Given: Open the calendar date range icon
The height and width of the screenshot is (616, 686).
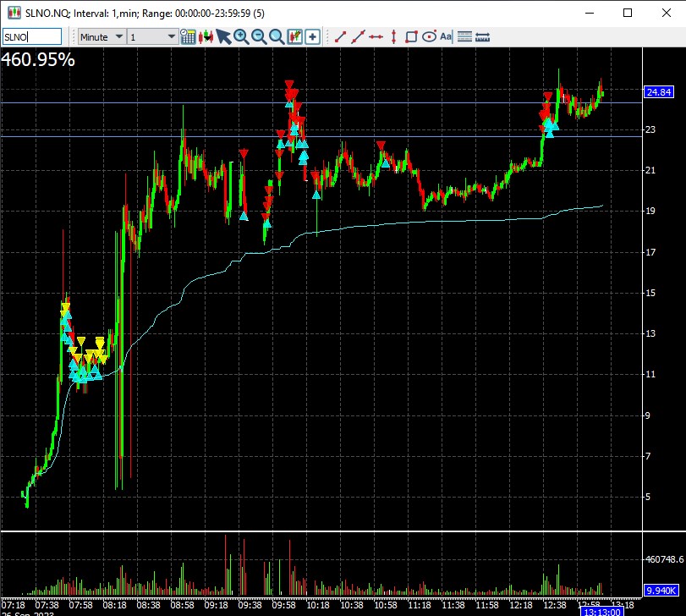Looking at the screenshot, I should (188, 36).
